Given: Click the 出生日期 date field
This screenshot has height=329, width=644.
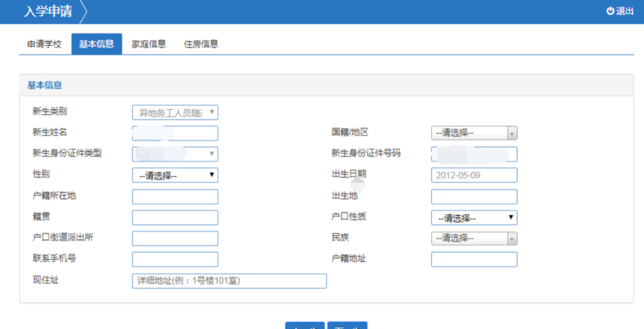Looking at the screenshot, I should click(x=473, y=176).
